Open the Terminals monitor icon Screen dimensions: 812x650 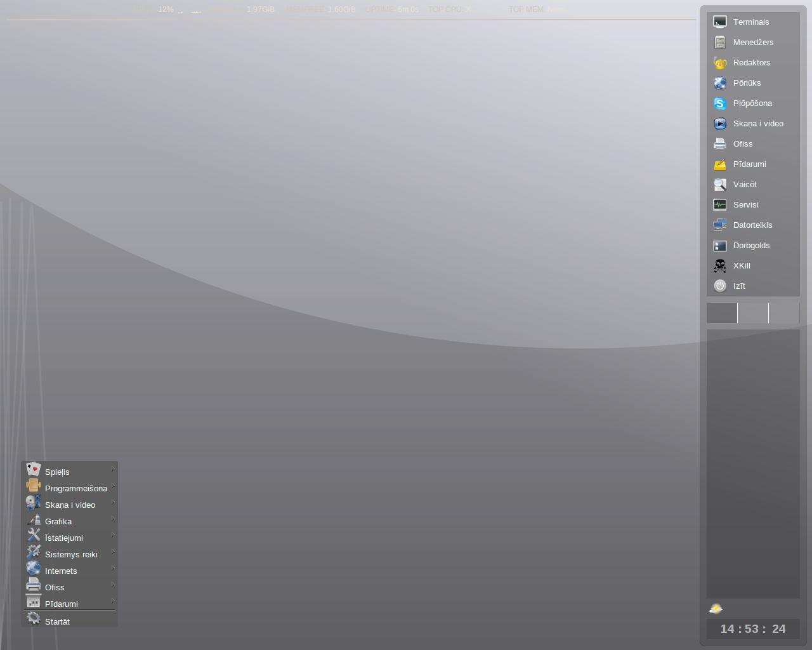tap(720, 22)
